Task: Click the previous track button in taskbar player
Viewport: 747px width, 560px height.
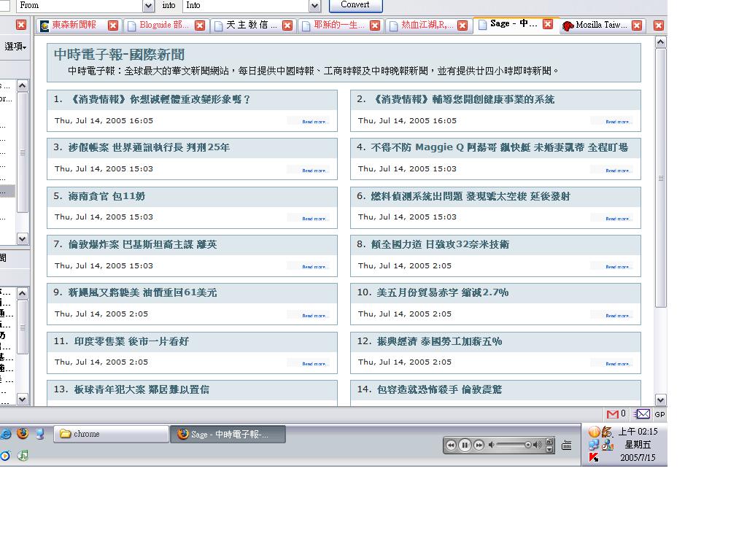Action: (451, 445)
